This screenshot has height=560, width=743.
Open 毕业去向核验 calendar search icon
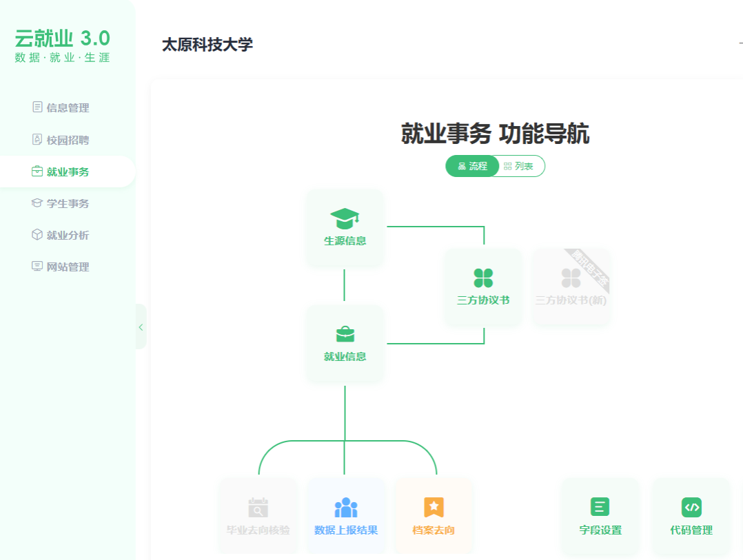coord(258,508)
